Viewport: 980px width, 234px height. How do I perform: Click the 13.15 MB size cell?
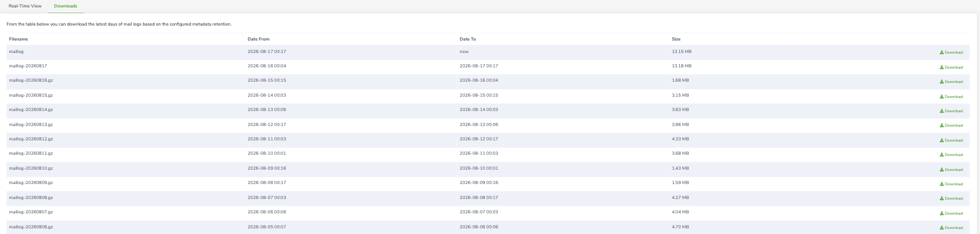click(x=682, y=51)
